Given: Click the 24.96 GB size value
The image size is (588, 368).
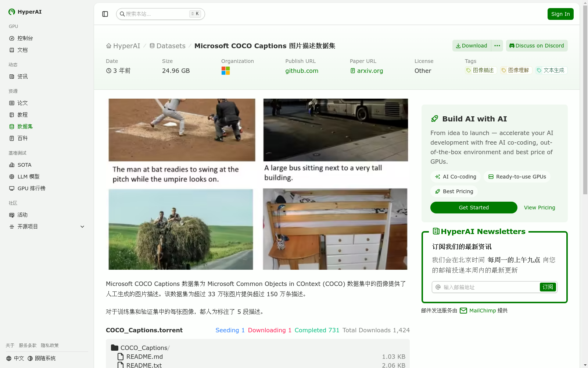Looking at the screenshot, I should [176, 71].
